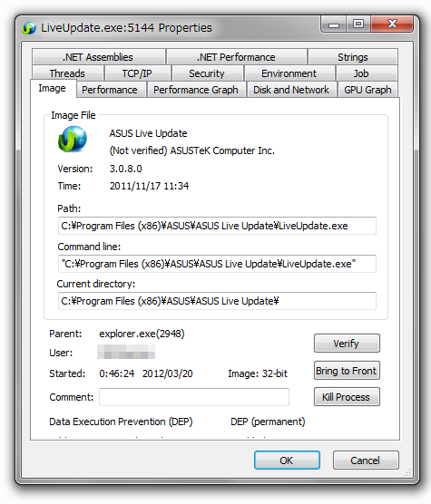
Task: Click the Kill Process button
Action: pos(347,397)
